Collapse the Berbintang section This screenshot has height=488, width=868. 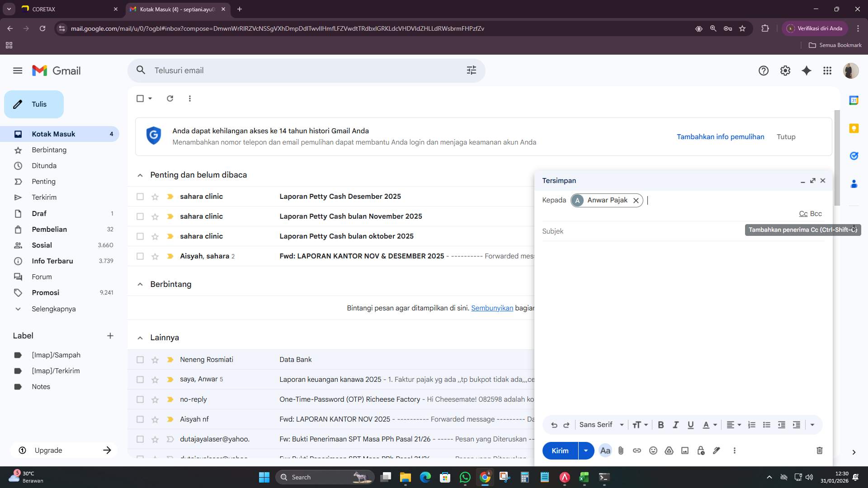[x=140, y=284]
